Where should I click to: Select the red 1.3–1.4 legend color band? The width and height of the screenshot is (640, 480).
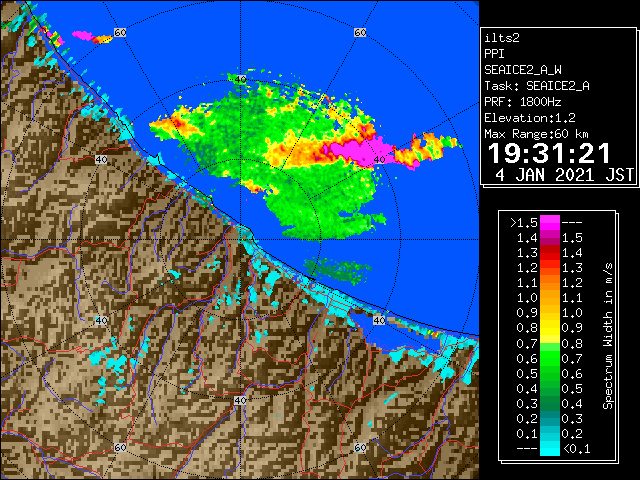point(549,253)
